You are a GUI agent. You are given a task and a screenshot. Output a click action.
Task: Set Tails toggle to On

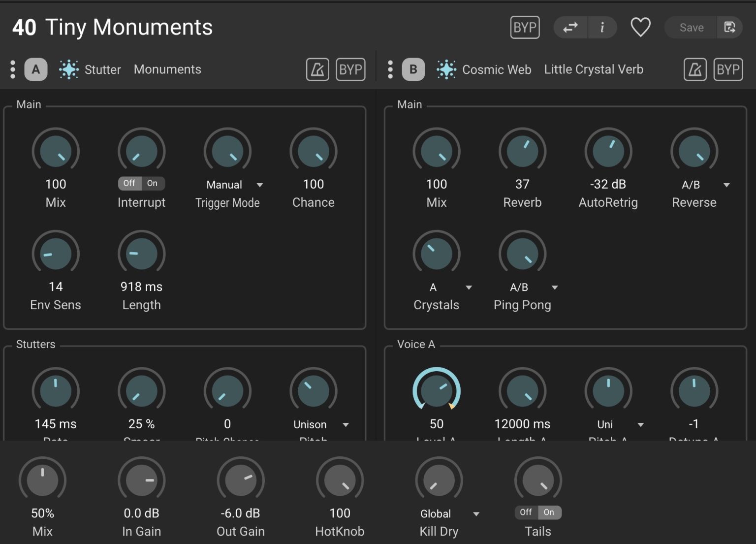coord(549,512)
